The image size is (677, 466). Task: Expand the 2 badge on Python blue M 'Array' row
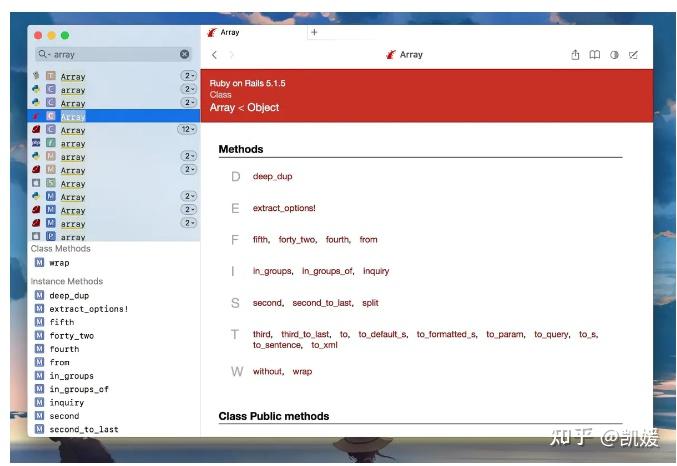coord(189,196)
